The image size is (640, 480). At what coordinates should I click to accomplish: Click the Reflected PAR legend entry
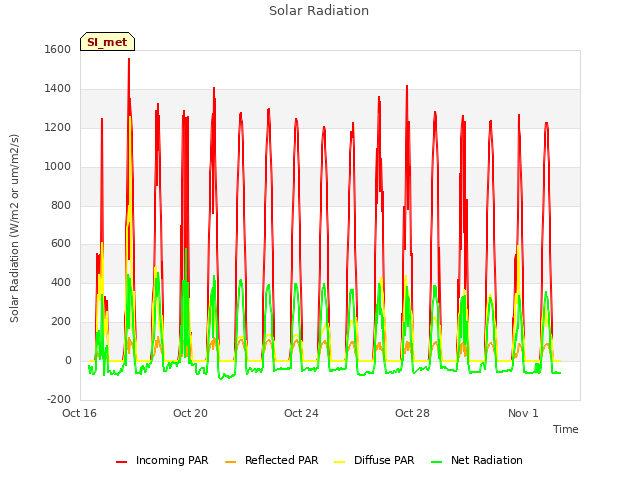coord(271,460)
